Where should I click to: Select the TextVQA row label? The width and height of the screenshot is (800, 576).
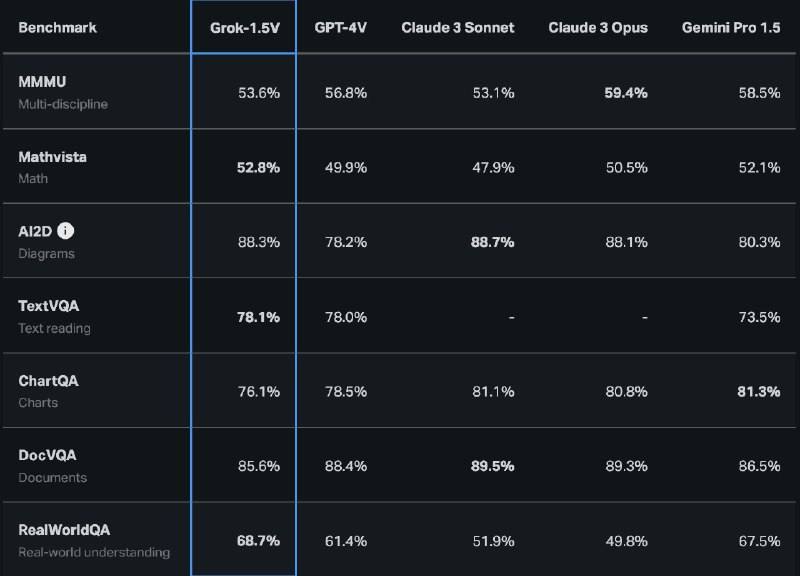click(x=47, y=306)
